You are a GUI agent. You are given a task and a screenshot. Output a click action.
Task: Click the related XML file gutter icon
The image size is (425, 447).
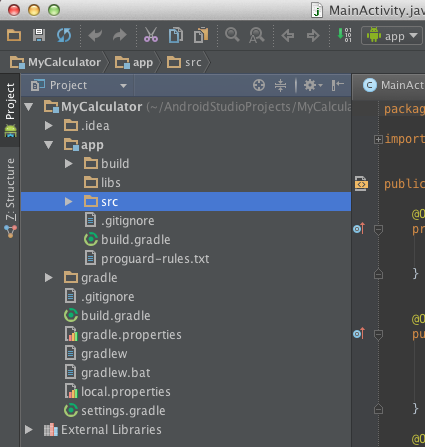[x=361, y=184]
